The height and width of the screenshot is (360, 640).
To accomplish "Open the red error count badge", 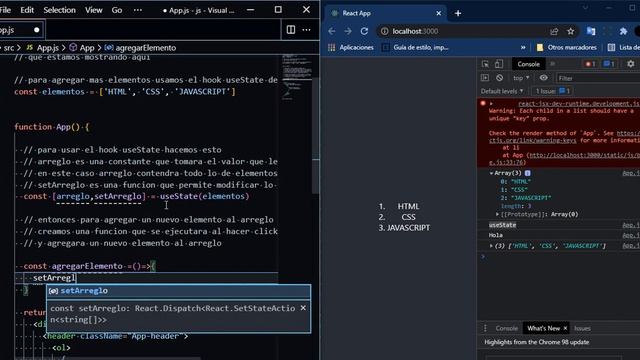I will (590, 64).
